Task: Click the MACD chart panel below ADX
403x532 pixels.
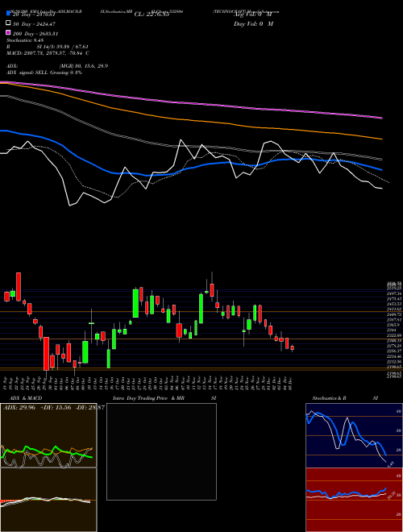Action: tap(48, 500)
